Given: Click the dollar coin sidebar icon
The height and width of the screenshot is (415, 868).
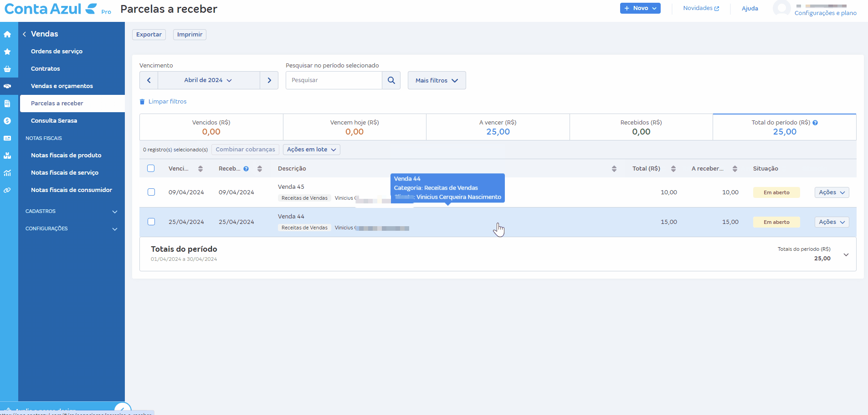Looking at the screenshot, I should coord(7,121).
